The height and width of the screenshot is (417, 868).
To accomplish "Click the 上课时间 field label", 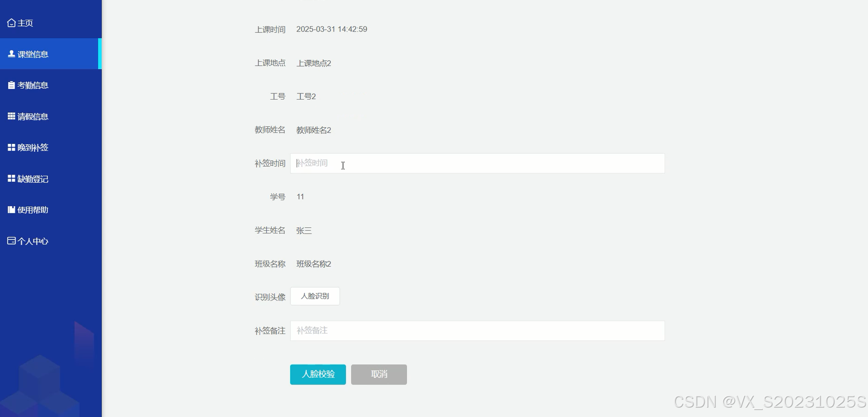I will tap(270, 29).
